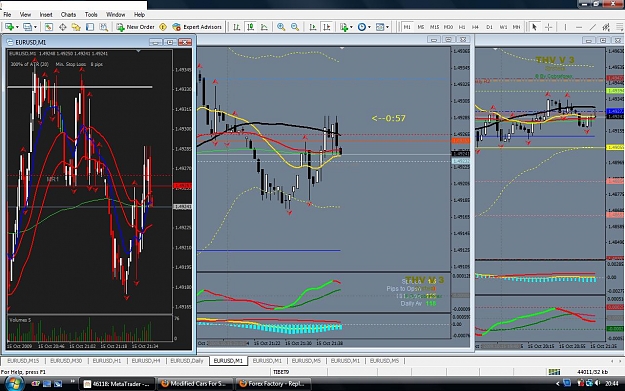Toggle the Market Watch window icon
This screenshot has height=391, width=625.
pyautogui.click(x=49, y=27)
